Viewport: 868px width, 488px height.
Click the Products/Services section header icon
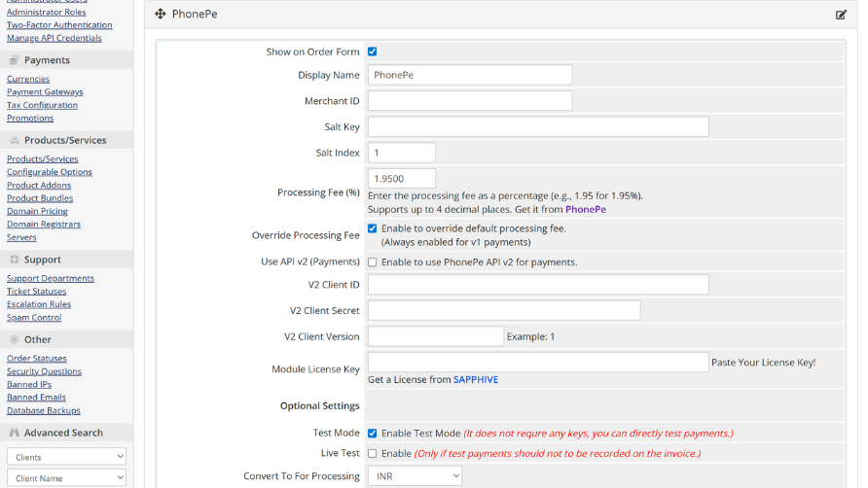[14, 140]
